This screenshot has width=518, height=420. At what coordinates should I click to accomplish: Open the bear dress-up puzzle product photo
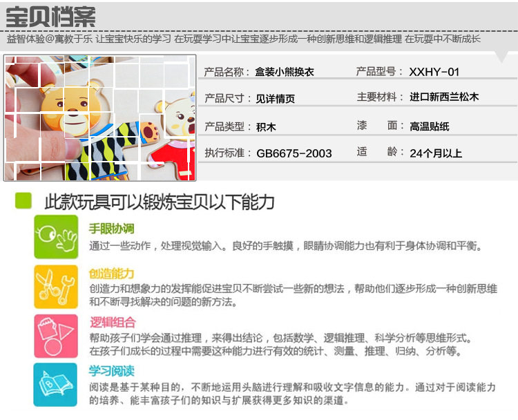(99, 118)
